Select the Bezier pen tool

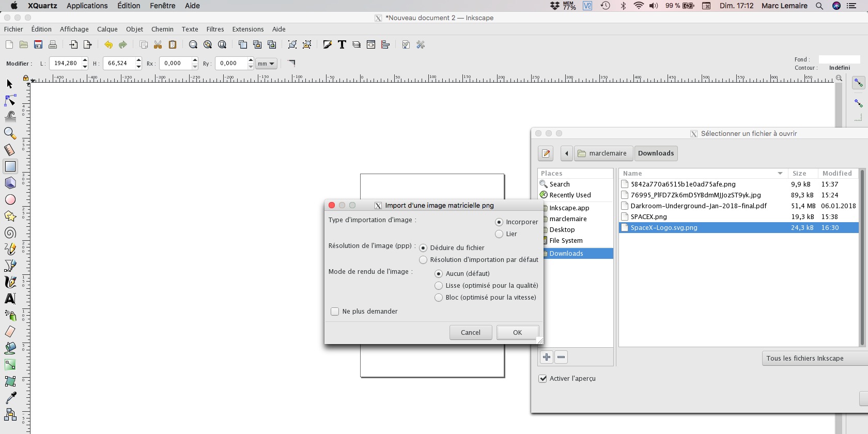point(10,266)
